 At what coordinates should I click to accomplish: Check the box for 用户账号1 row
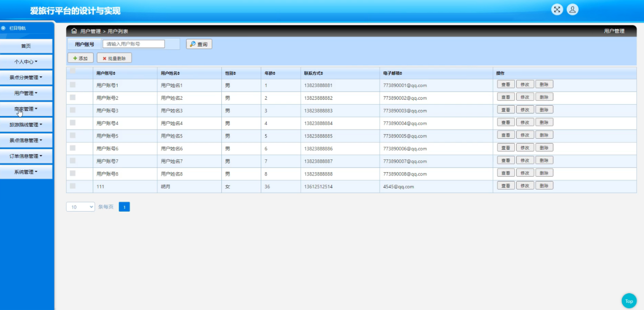[73, 84]
